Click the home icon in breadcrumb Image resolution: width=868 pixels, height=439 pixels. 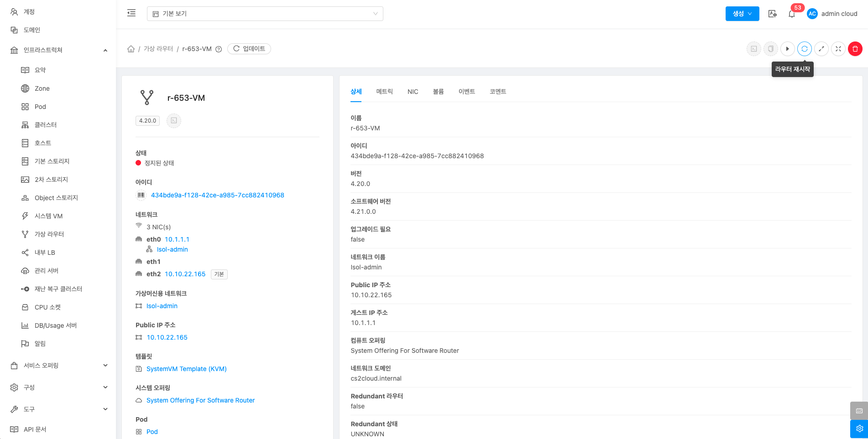coord(131,49)
